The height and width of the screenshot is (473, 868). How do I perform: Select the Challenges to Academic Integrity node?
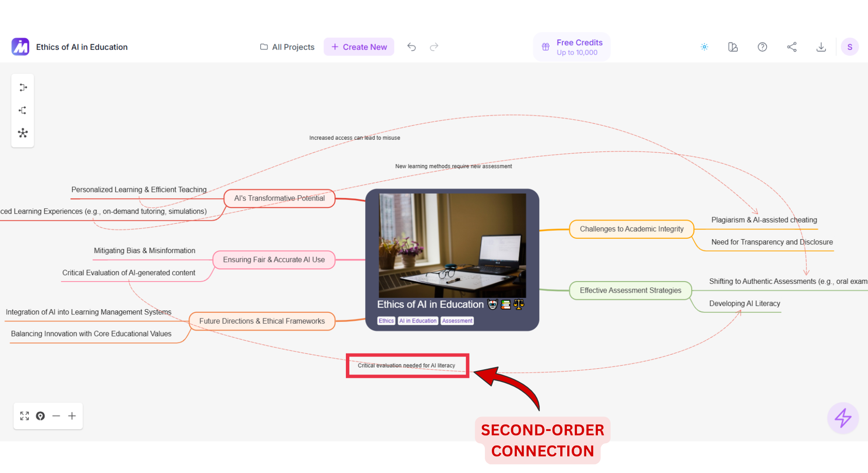pos(631,229)
